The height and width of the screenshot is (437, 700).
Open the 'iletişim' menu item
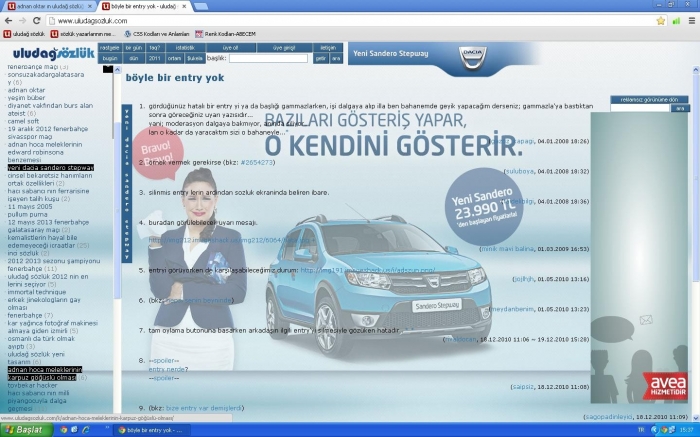(x=328, y=48)
